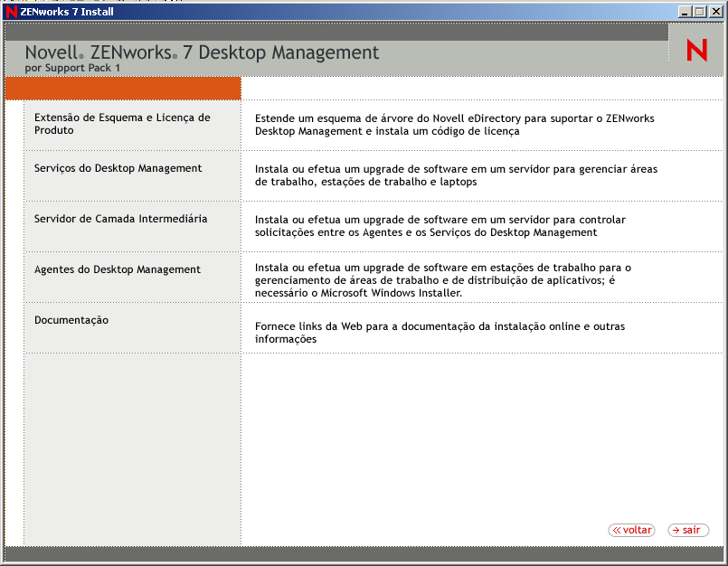
Task: Click the orange highlight bar in the sidebar
Action: point(122,89)
